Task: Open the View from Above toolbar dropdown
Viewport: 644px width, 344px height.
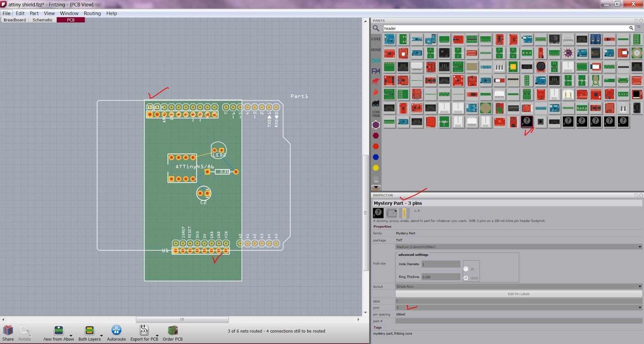Action: coord(71,336)
